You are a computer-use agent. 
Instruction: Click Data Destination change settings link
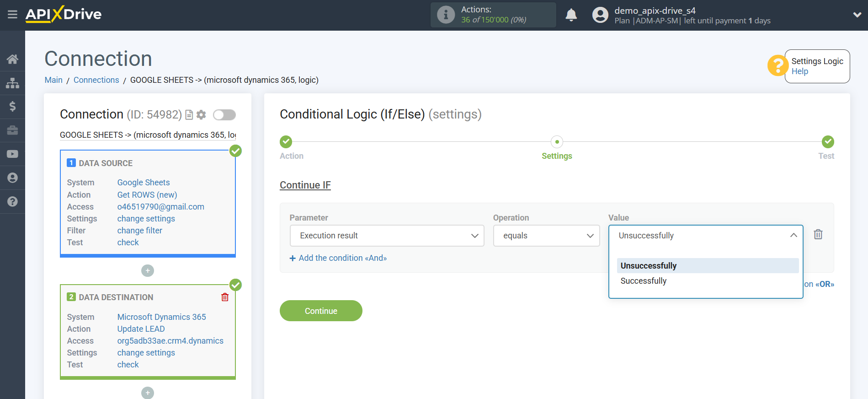tap(146, 353)
